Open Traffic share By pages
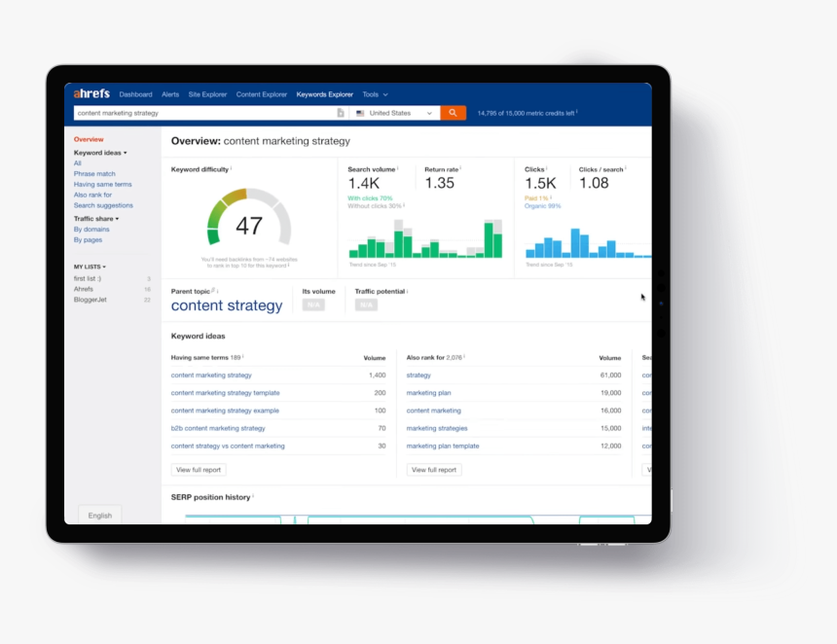 point(88,240)
